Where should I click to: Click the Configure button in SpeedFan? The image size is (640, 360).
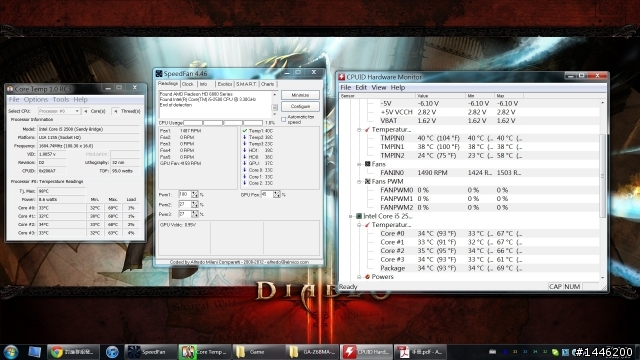click(x=300, y=106)
